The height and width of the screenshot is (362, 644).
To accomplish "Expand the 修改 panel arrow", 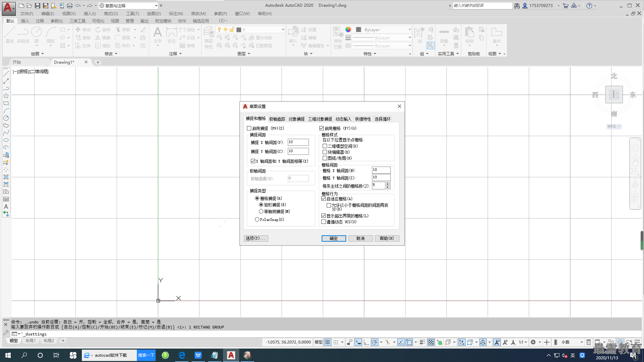I will click(x=116, y=54).
